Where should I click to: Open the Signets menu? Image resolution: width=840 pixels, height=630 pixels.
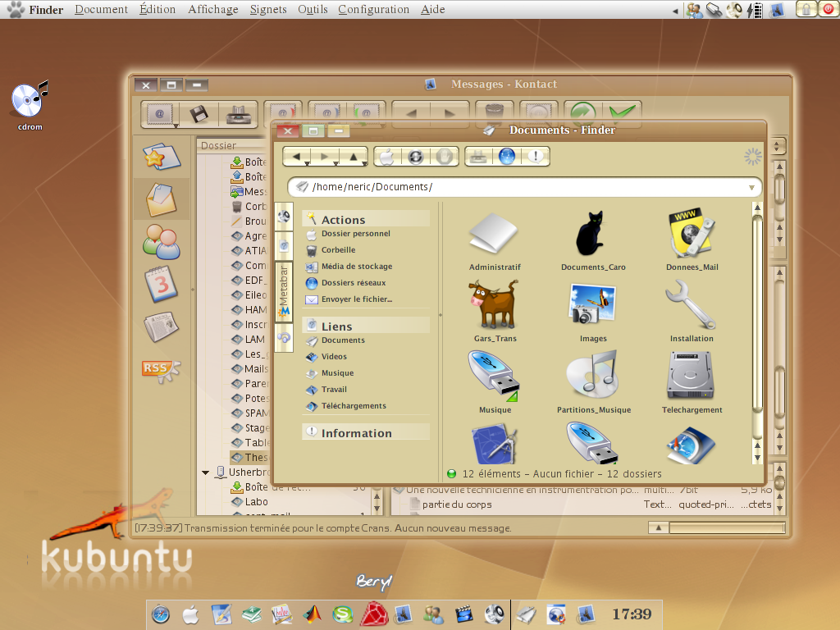[268, 9]
